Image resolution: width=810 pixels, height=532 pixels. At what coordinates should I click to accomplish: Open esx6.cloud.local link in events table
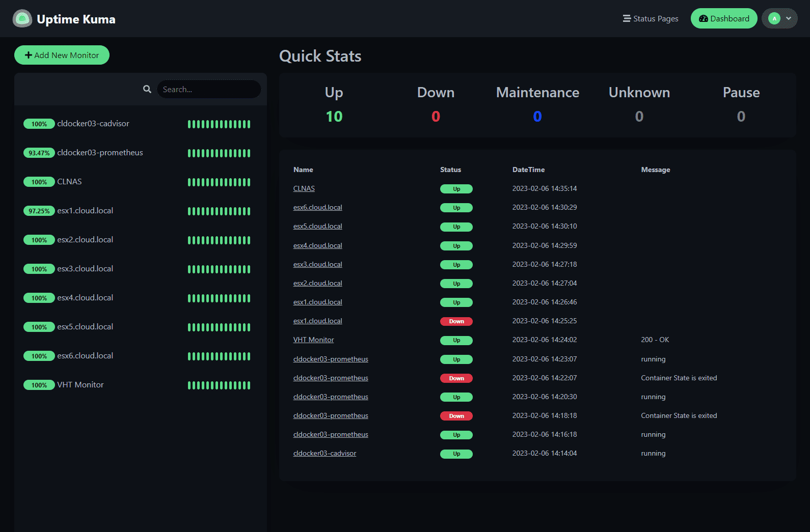tap(317, 207)
